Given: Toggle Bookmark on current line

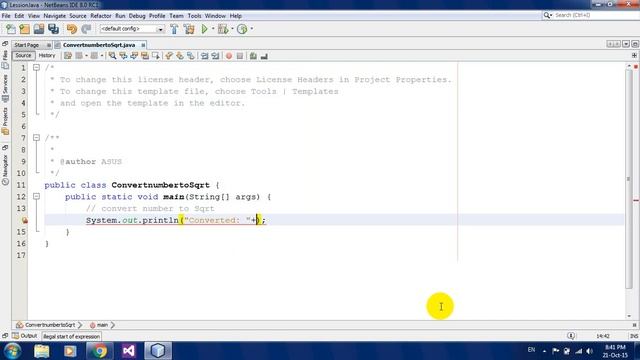Looking at the screenshot, I should point(191,56).
